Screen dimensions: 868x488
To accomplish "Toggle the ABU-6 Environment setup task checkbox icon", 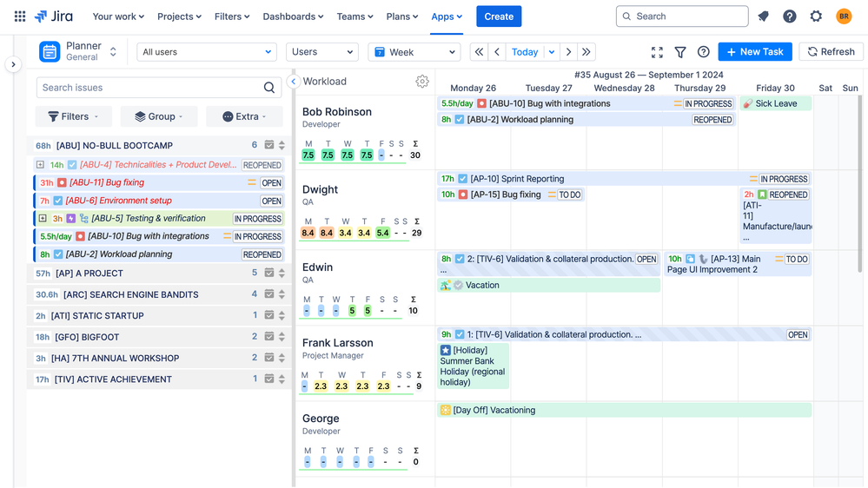I will pyautogui.click(x=58, y=201).
